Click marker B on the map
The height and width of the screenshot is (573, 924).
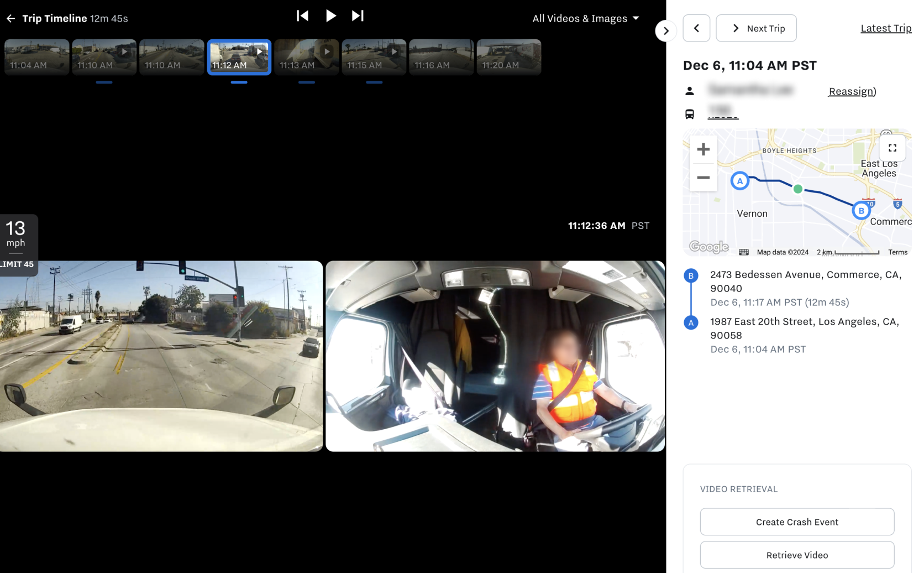point(861,210)
